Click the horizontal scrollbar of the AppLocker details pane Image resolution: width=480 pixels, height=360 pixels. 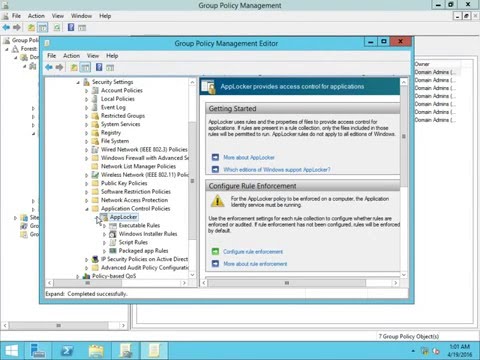tap(286, 283)
